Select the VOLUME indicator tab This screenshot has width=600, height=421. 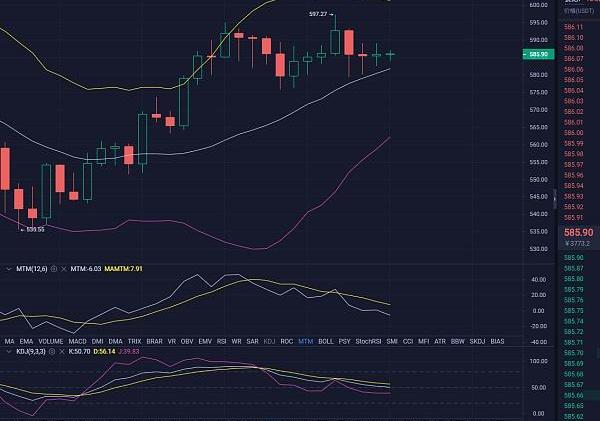(x=49, y=341)
